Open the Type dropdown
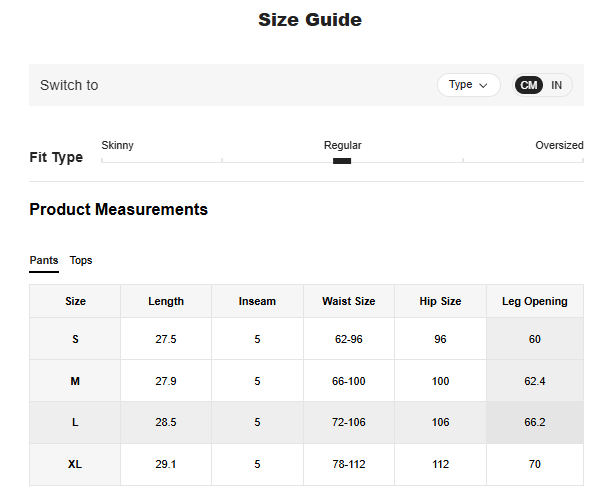 (x=468, y=85)
